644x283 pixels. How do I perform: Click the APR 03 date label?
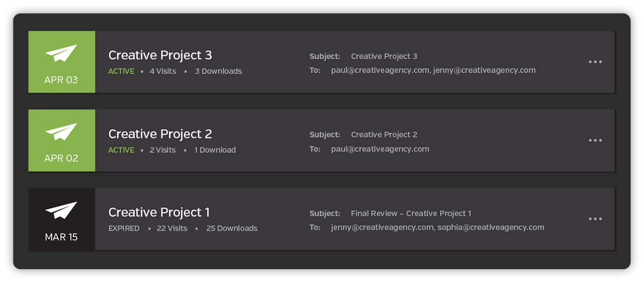[61, 80]
